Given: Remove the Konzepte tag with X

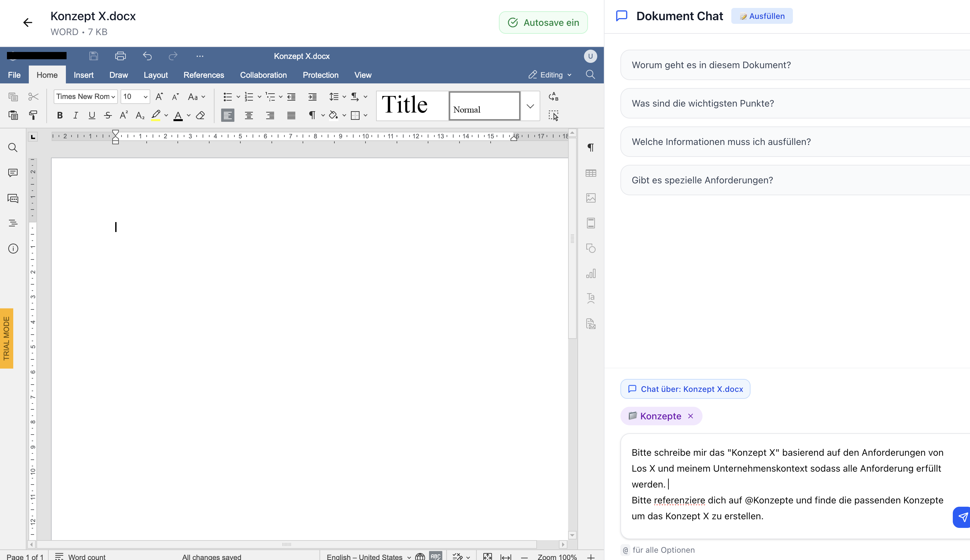Looking at the screenshot, I should (691, 416).
